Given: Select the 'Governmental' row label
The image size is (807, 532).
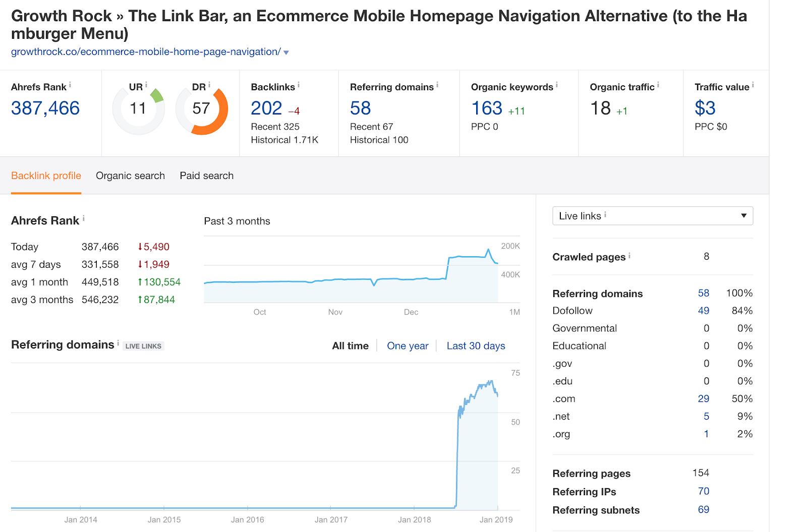Looking at the screenshot, I should click(585, 329).
